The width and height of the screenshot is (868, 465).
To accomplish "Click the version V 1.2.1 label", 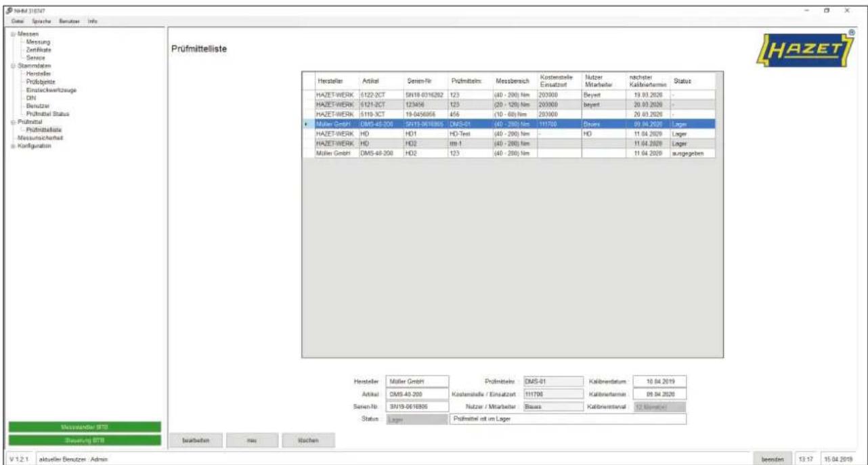I will pos(18,458).
